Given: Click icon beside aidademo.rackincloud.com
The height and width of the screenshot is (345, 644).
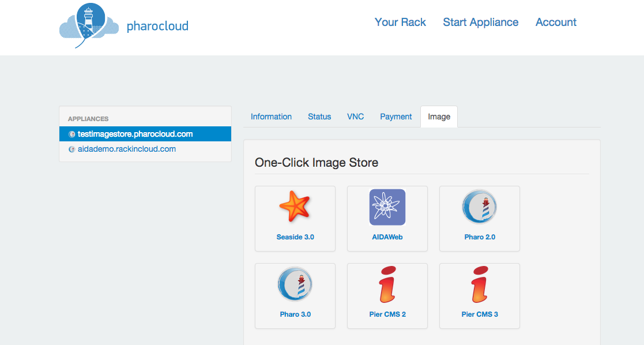Looking at the screenshot, I should [x=72, y=149].
